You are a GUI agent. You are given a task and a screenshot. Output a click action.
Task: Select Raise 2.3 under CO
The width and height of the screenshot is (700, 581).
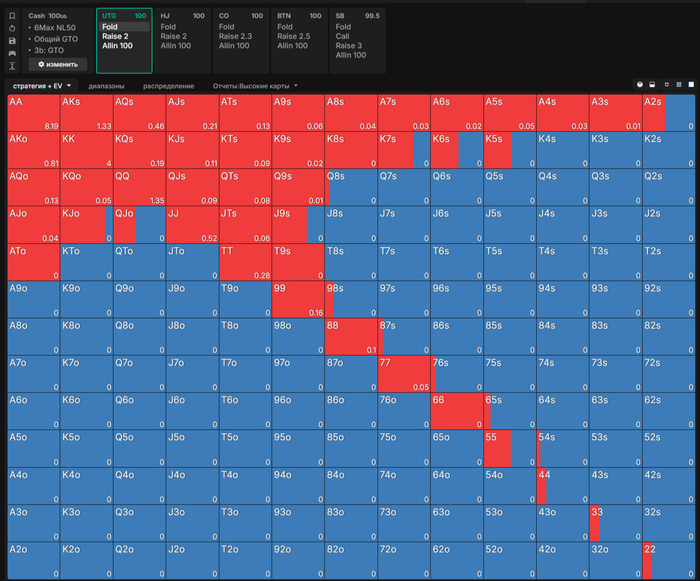tap(235, 36)
